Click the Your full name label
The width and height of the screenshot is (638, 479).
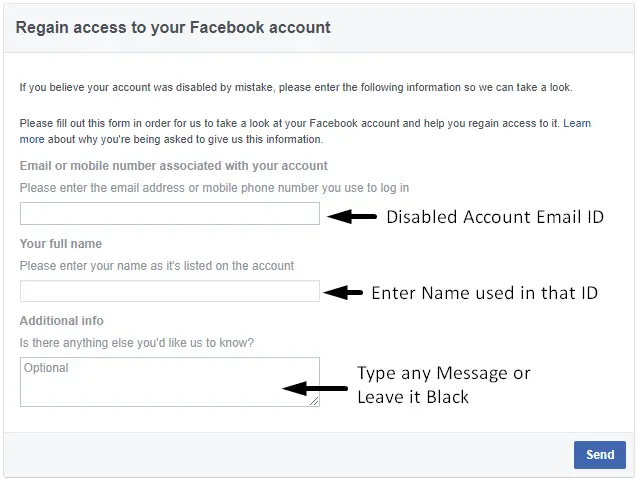[x=61, y=244]
